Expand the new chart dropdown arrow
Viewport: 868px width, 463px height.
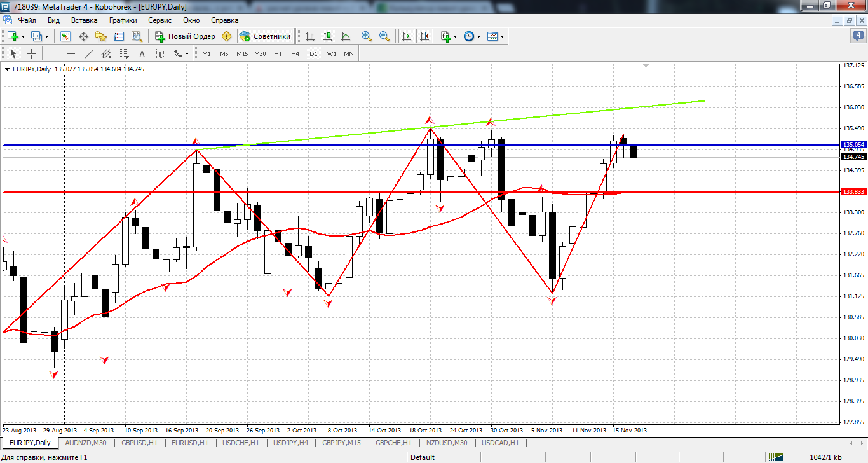point(23,36)
